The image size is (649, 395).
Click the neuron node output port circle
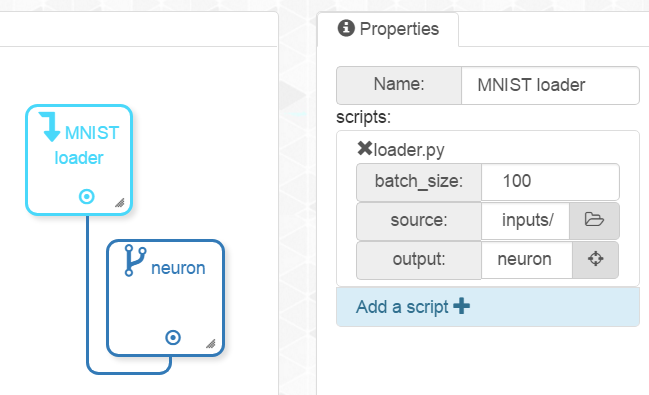tap(173, 337)
